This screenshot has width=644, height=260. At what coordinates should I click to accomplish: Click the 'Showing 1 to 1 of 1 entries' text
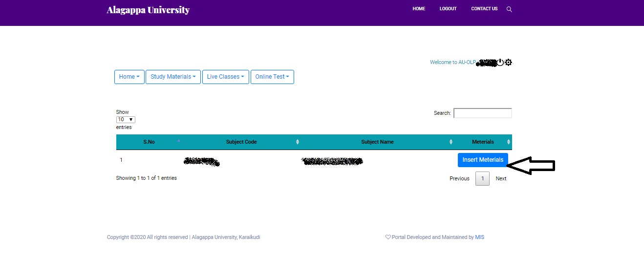[147, 178]
